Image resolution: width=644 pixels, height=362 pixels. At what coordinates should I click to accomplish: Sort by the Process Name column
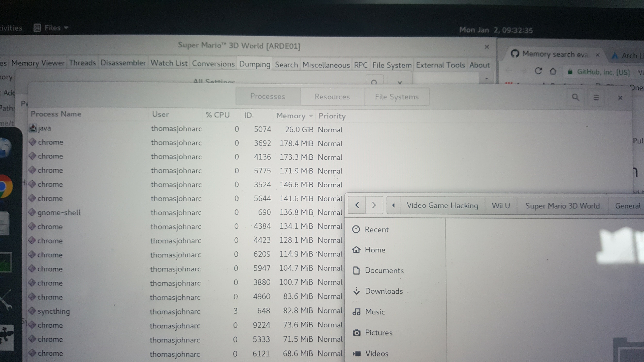[56, 114]
